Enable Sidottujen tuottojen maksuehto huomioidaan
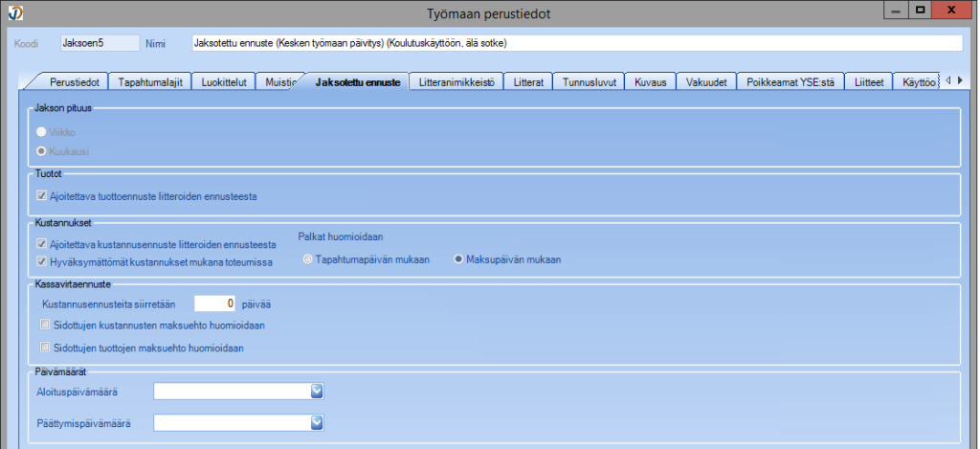The width and height of the screenshot is (980, 449). 45,347
